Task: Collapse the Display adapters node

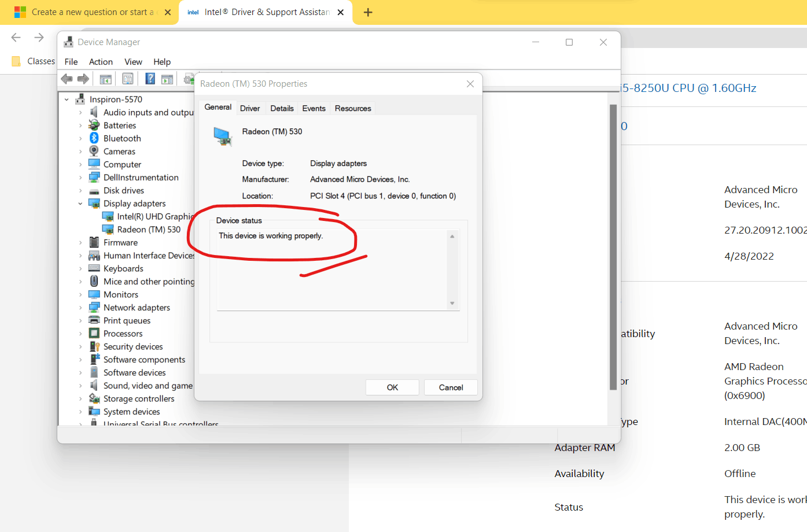Action: coord(80,204)
